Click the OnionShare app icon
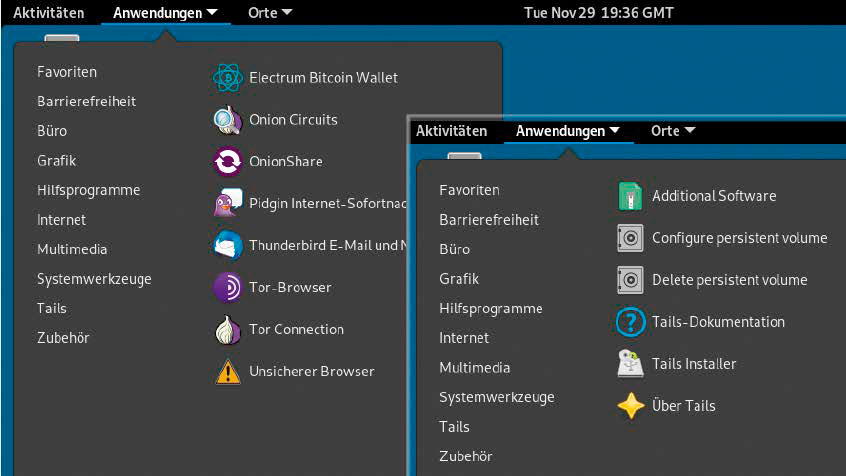 tap(228, 161)
